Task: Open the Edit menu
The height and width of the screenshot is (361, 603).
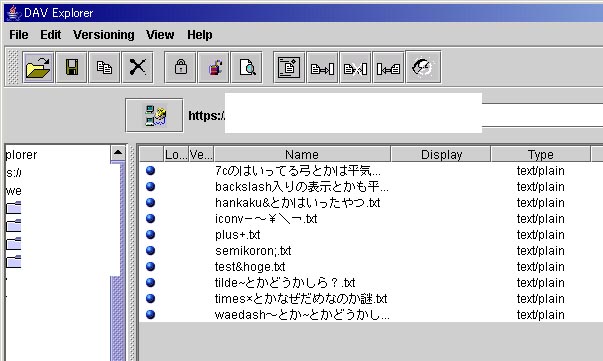Action: point(51,35)
